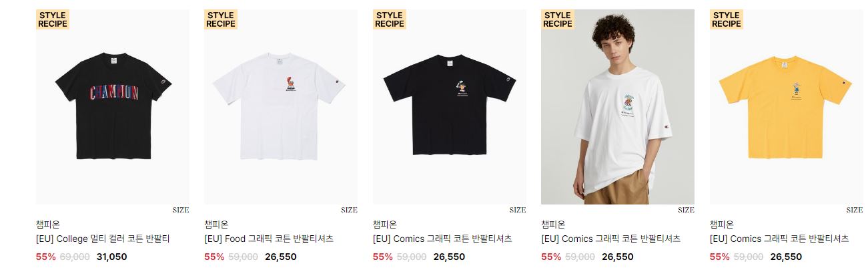The width and height of the screenshot is (868, 280).
Task: Click STYLE RECIPE badge on Food tee
Action: pos(221,19)
